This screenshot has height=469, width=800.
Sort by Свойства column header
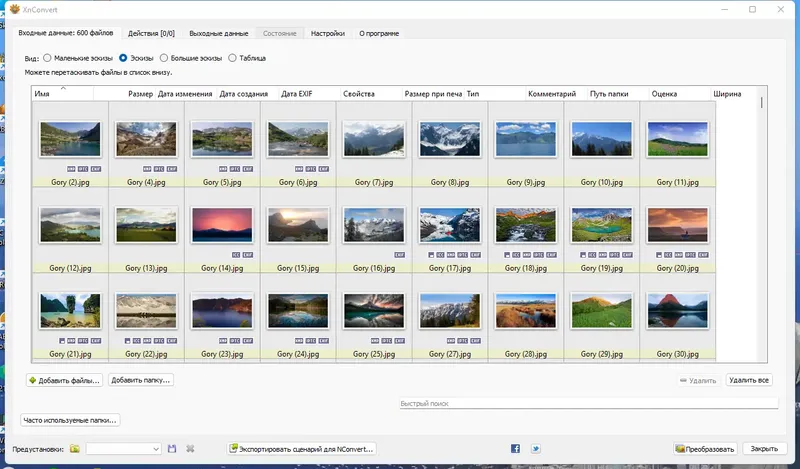click(371, 93)
